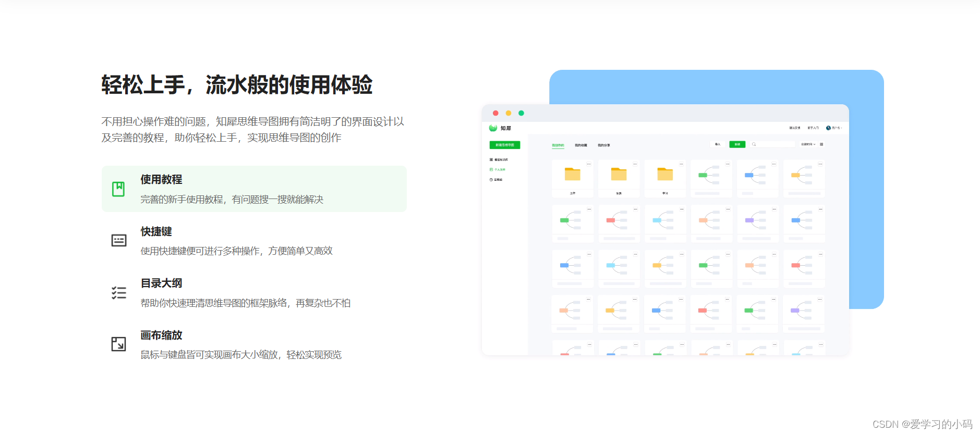Click the heading 轻松上手，流水般的使用体验
The image size is (980, 434).
pyautogui.click(x=237, y=85)
